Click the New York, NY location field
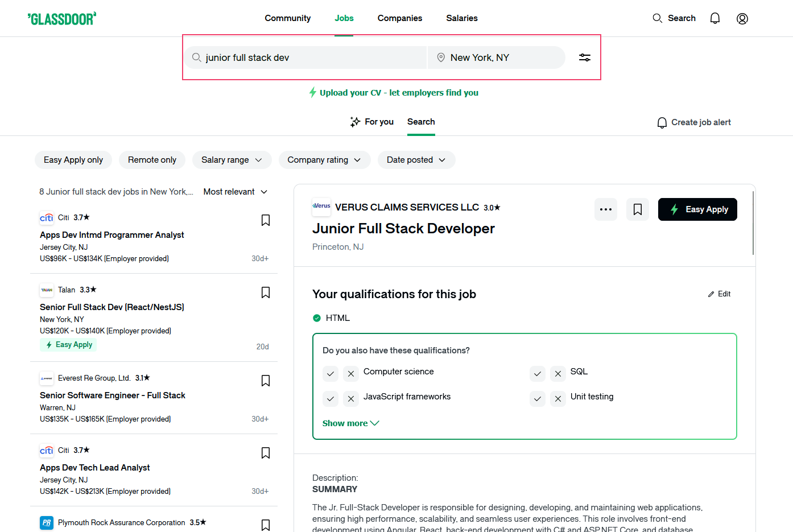This screenshot has height=532, width=793. click(x=496, y=57)
